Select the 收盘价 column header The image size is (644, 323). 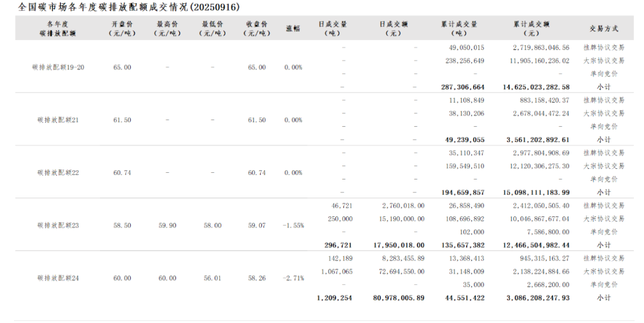[257, 29]
